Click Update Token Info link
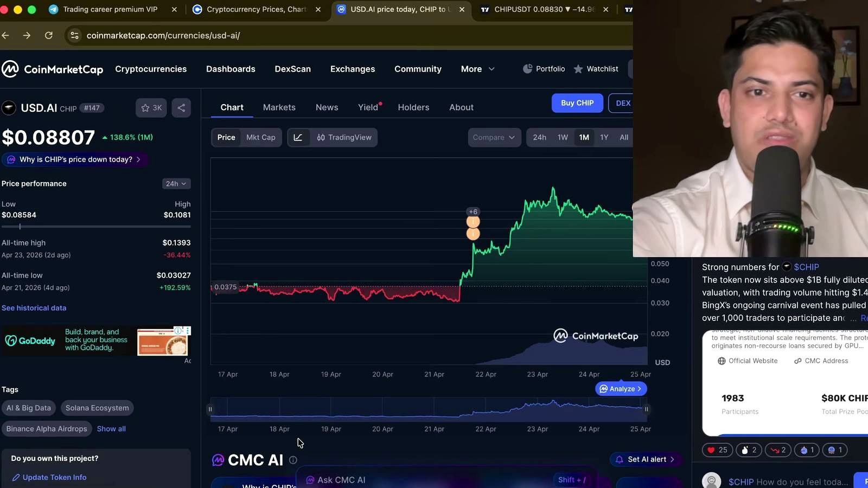 coord(49,477)
